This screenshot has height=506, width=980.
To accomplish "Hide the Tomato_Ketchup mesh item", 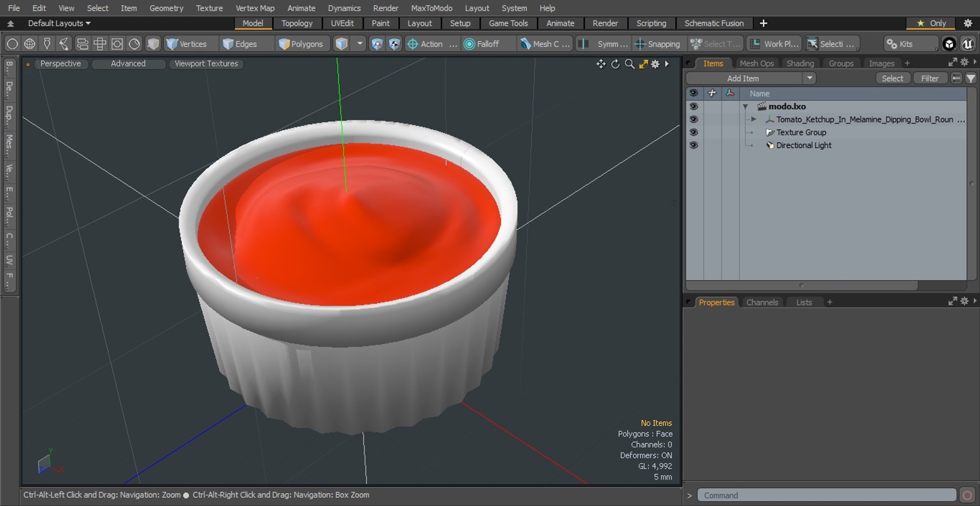I will point(693,119).
